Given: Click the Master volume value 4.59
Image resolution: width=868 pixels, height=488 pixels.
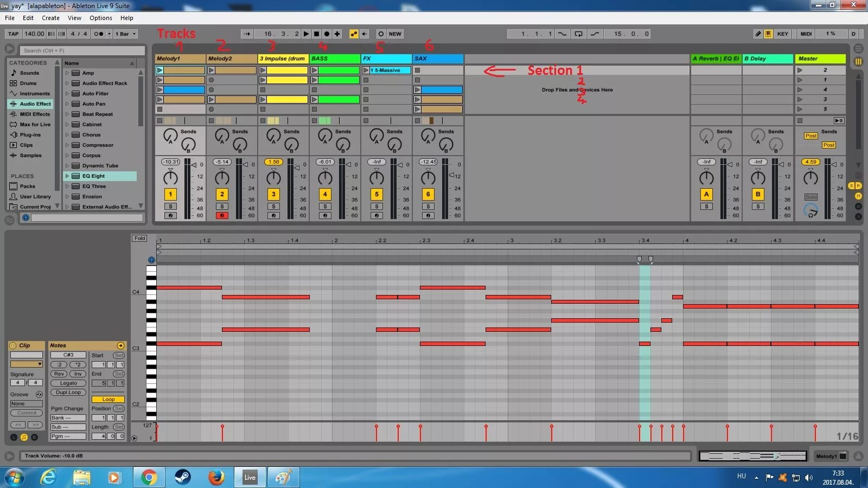Looking at the screenshot, I should [810, 162].
